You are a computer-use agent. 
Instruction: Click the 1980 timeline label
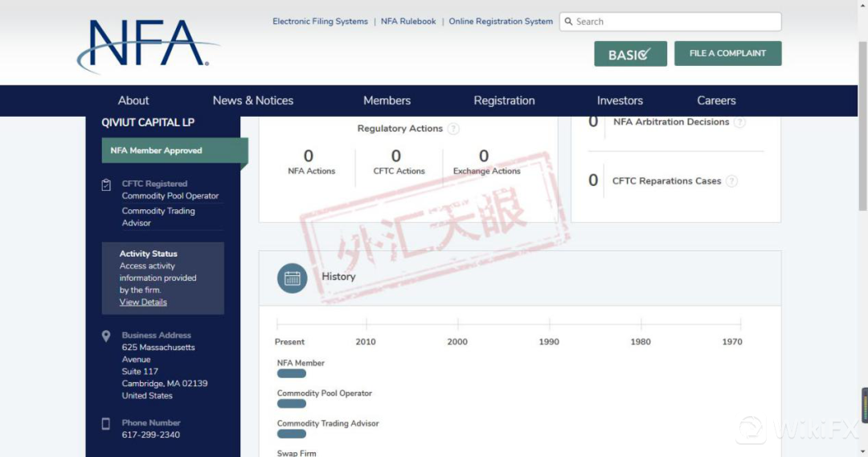[641, 342]
